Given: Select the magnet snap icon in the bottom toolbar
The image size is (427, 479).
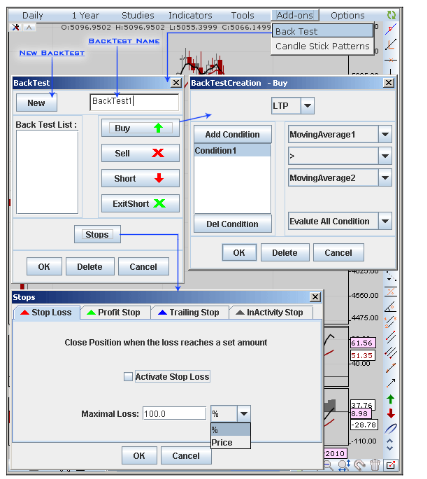Looking at the screenshot, I should pos(359,464).
